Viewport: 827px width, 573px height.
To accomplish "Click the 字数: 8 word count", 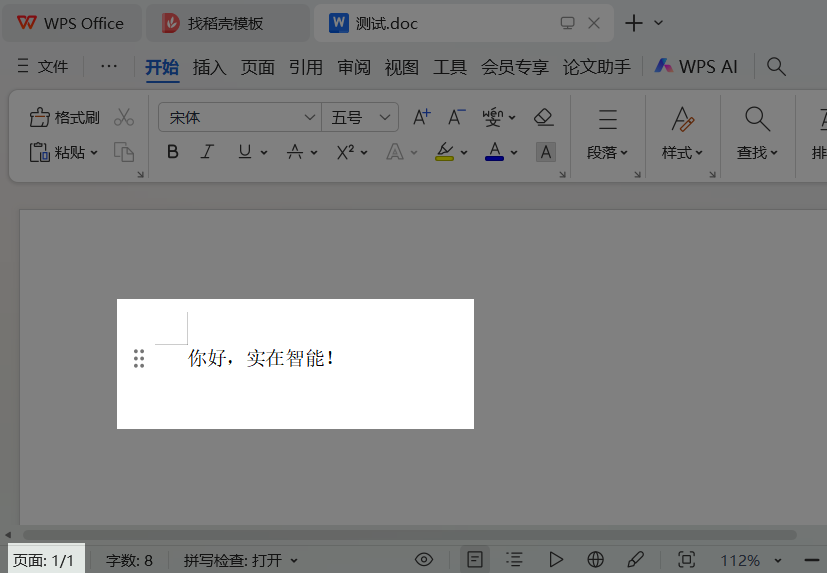I will (x=129, y=561).
